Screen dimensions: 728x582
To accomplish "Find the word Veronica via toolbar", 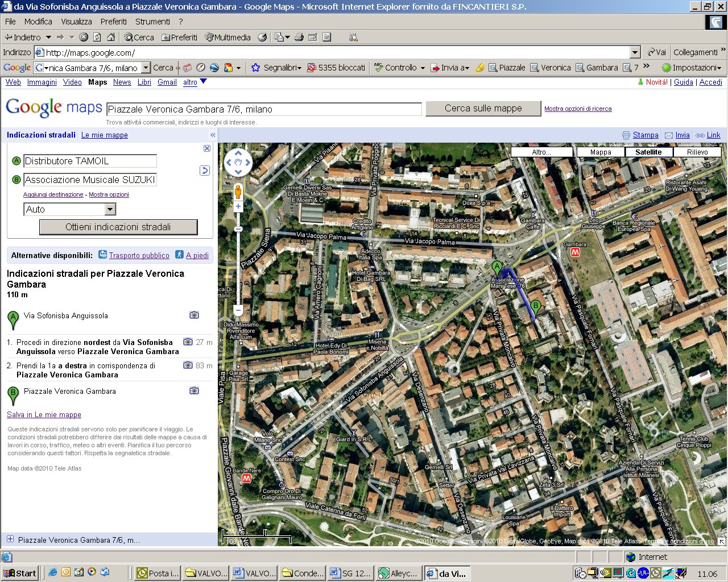I will coord(551,68).
